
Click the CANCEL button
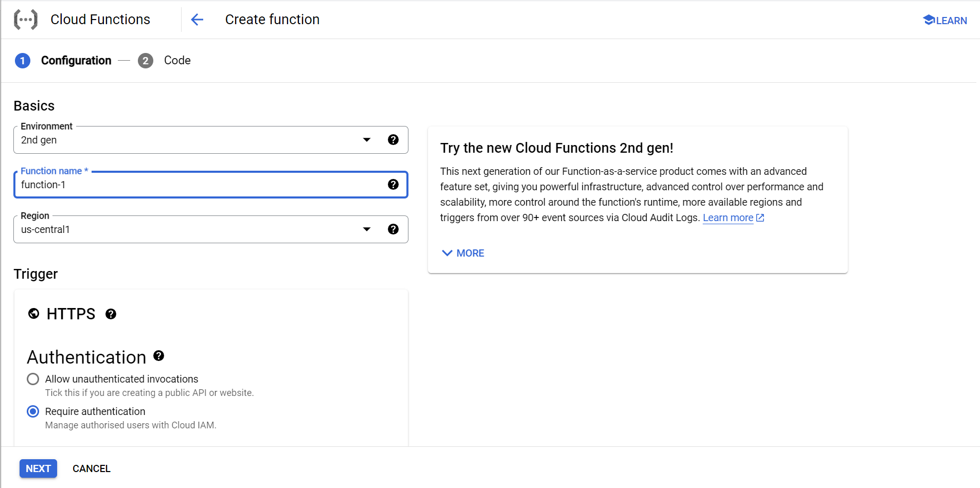(x=92, y=468)
